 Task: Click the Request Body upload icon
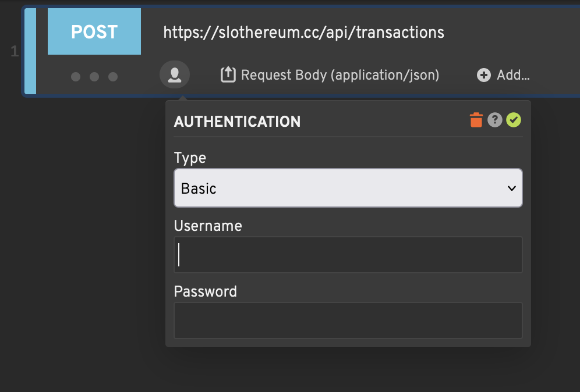coord(228,74)
